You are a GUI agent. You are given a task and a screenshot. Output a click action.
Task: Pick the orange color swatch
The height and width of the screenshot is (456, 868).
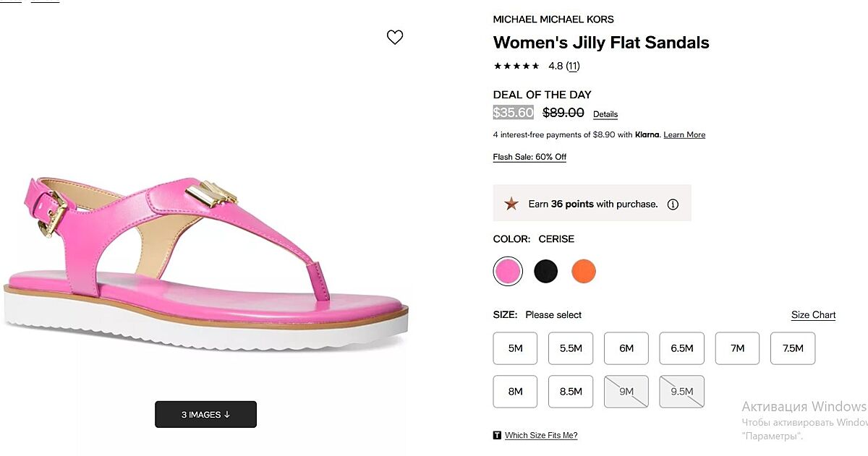[x=584, y=272]
